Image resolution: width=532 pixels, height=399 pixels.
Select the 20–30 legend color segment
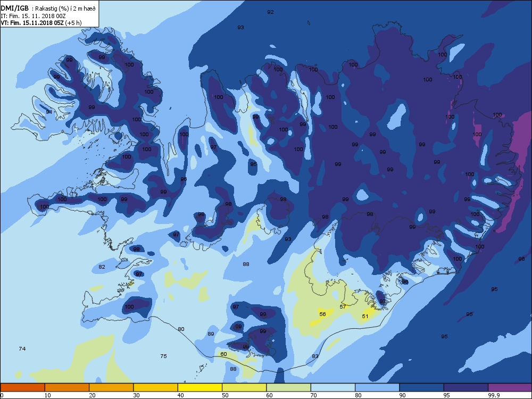[x=111, y=387]
